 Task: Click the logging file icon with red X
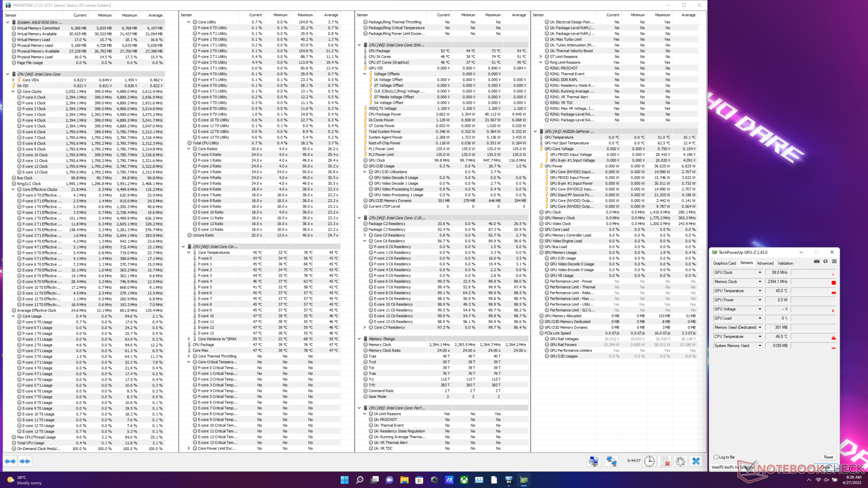(665, 461)
